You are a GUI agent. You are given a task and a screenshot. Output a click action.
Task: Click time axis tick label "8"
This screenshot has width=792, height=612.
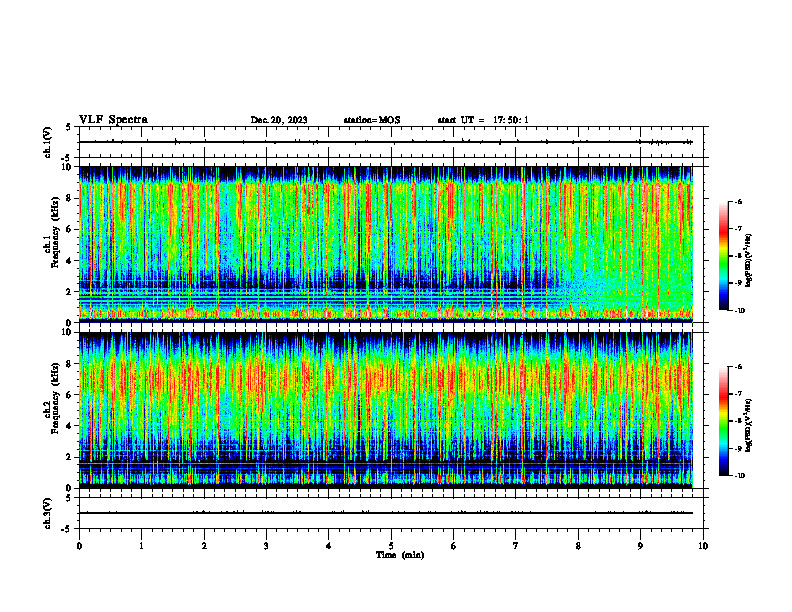pyautogui.click(x=578, y=546)
